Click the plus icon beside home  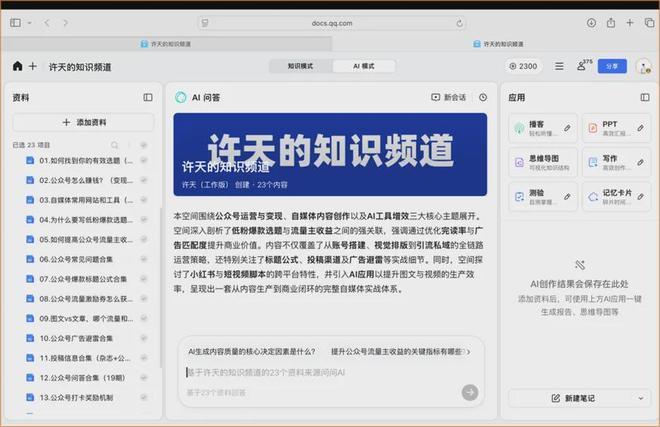pyautogui.click(x=33, y=66)
